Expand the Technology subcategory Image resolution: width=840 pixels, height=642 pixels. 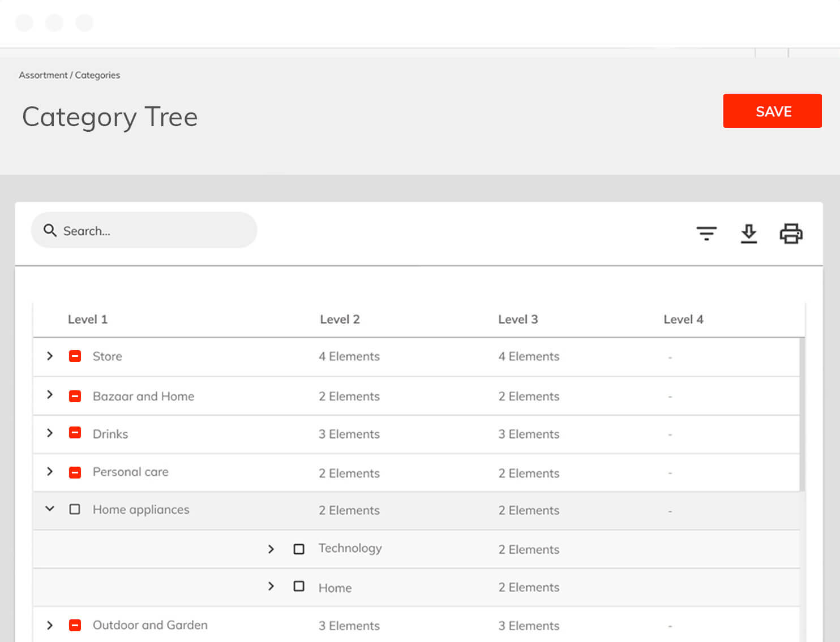coord(271,549)
